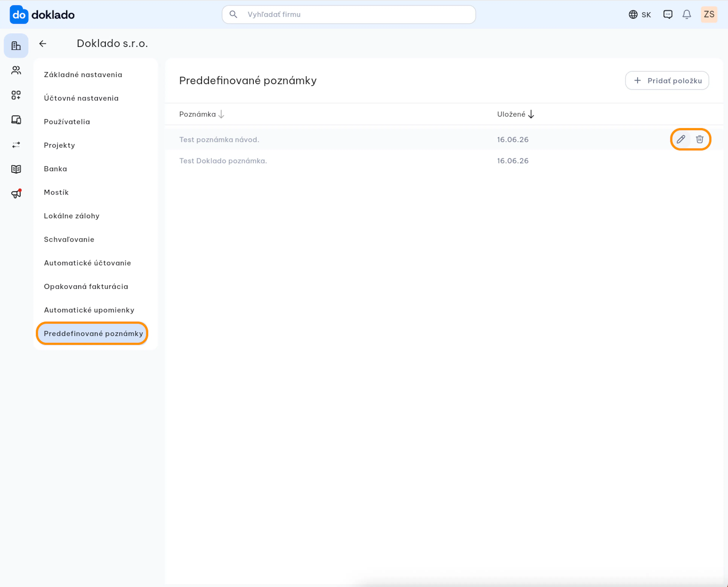Image resolution: width=728 pixels, height=587 pixels.
Task: Open the notifications bell
Action: [686, 14]
